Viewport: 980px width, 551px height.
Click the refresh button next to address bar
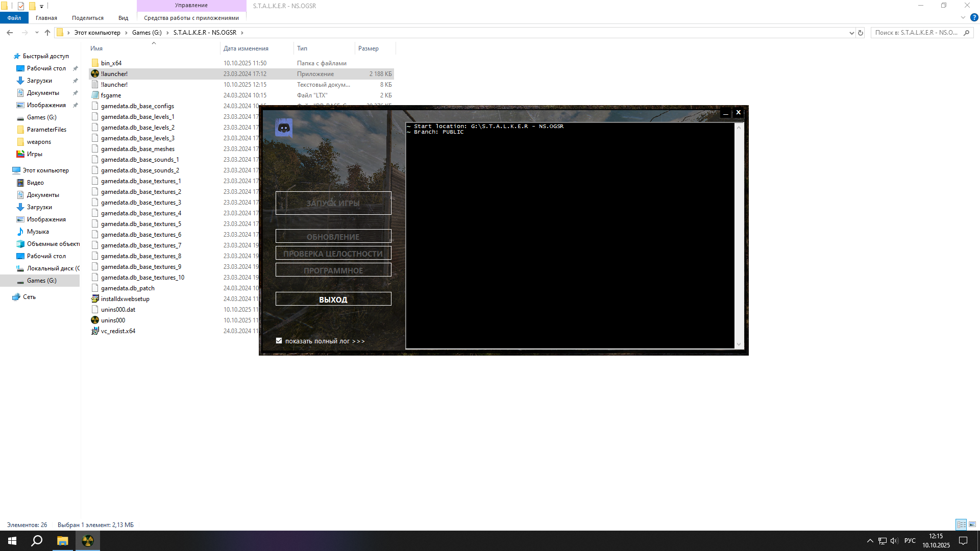coord(861,33)
